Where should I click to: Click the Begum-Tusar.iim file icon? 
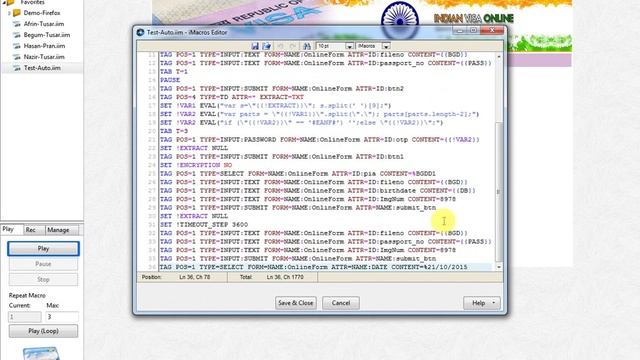tap(17, 35)
